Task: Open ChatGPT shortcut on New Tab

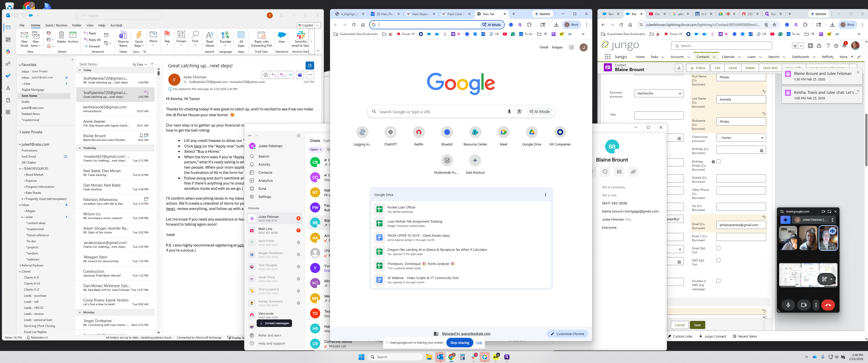Action: (x=390, y=132)
